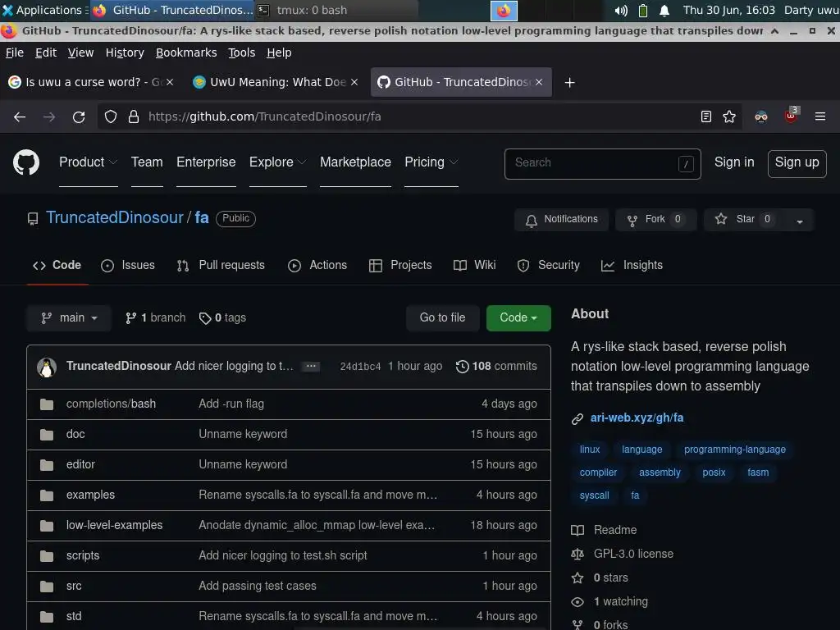Click the fasm topic tag
The image size is (840, 630).
pos(758,472)
